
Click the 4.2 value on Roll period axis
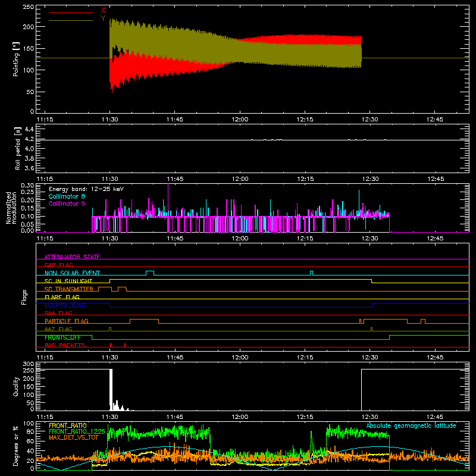coord(29,139)
